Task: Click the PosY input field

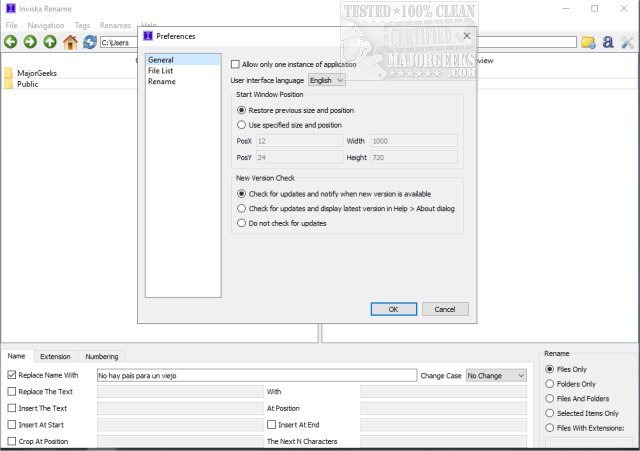Action: 299,157
